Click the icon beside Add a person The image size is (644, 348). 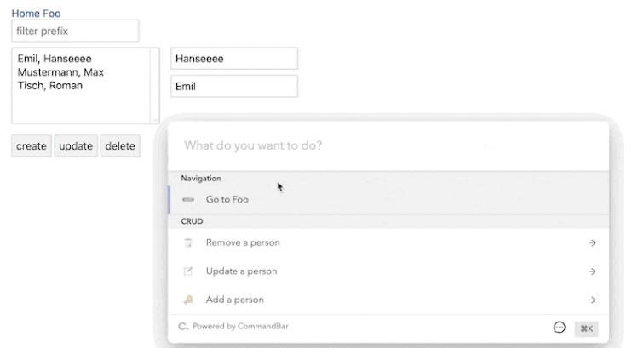188,300
